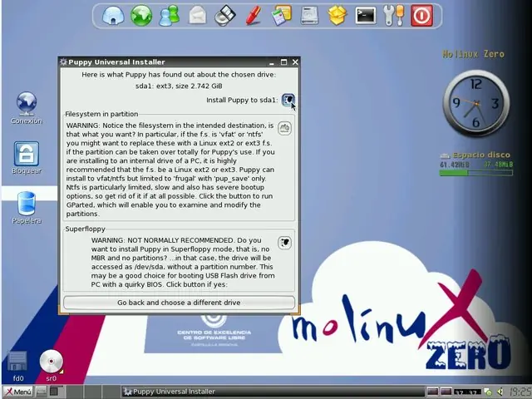
Task: Open the Papelera trash icon
Action: (x=27, y=208)
